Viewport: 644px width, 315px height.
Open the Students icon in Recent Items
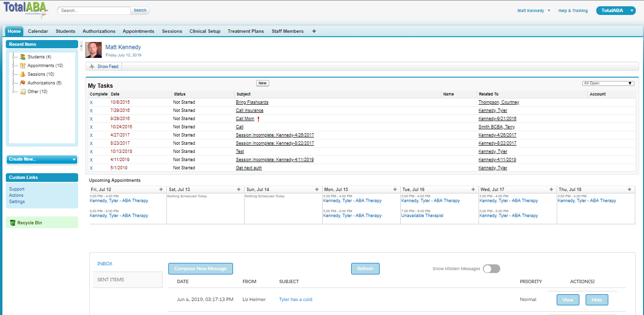[23, 57]
